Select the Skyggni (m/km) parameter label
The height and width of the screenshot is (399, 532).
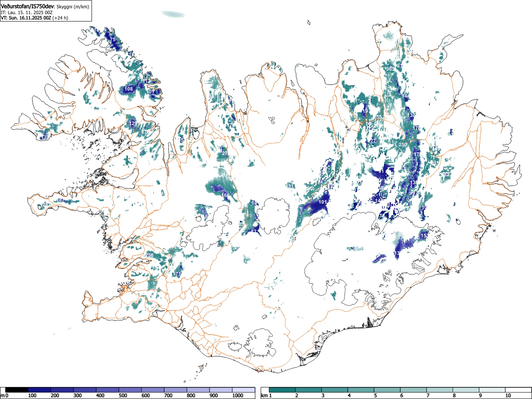tap(72, 7)
